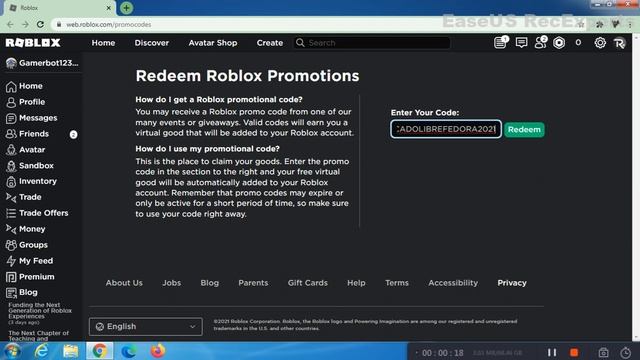Open Firefox from taskbar
640x360 pixels.
pyautogui.click(x=158, y=351)
